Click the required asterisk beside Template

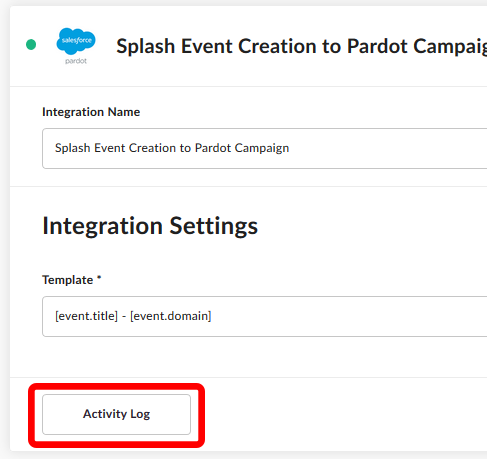point(99,277)
